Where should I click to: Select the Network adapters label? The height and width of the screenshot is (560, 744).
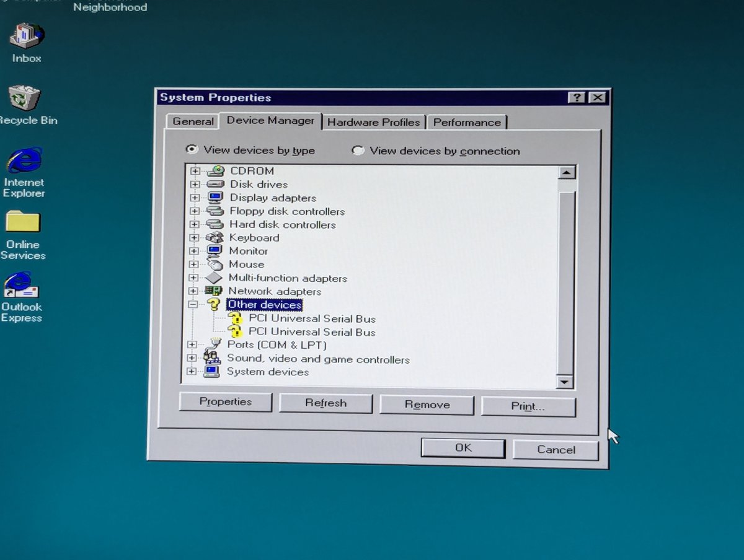[275, 291]
